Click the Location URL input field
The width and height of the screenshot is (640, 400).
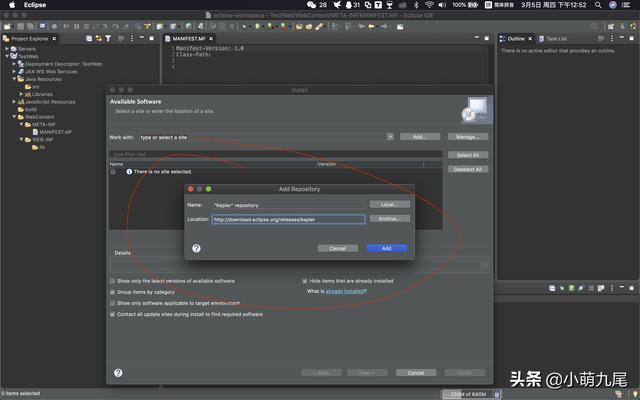pos(288,219)
